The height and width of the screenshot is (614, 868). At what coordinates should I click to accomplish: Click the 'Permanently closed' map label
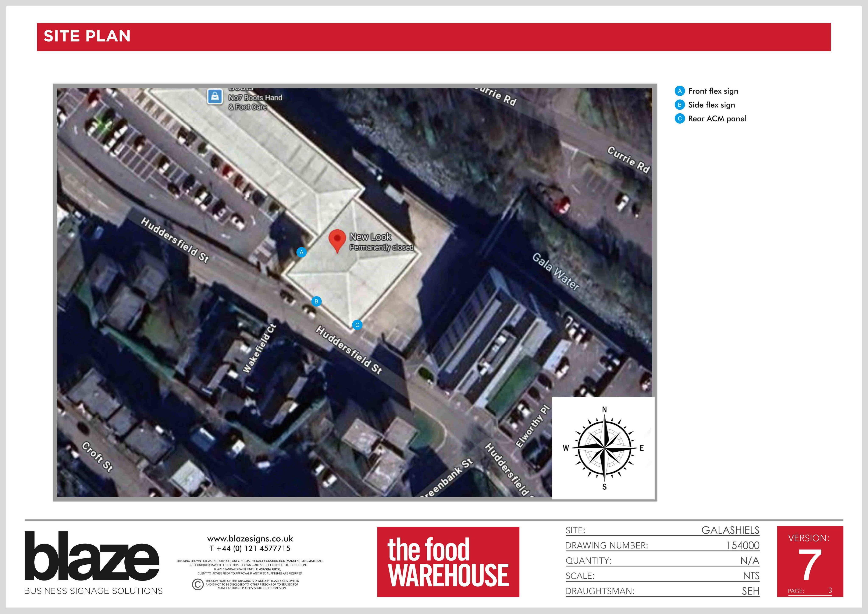click(381, 248)
